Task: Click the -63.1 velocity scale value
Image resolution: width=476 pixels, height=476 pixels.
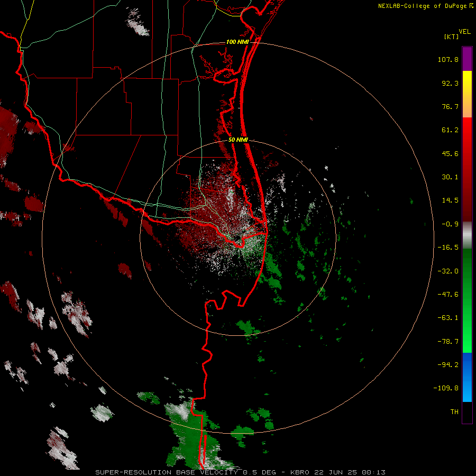Action: pyautogui.click(x=448, y=318)
